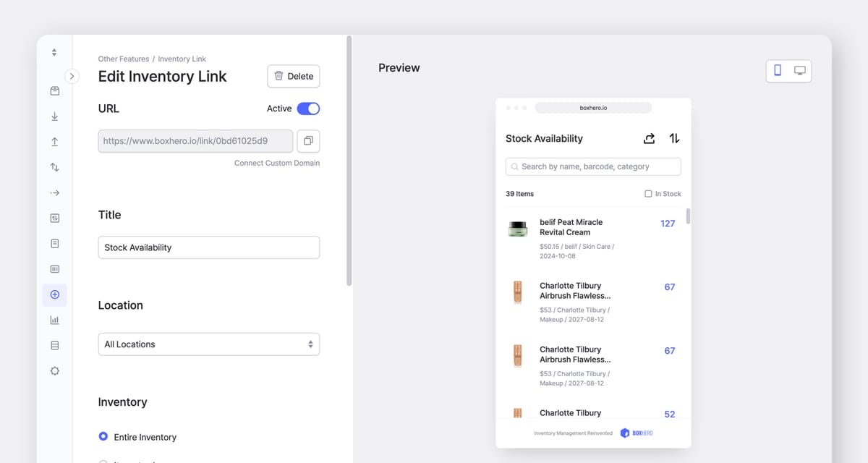Click the Settings gear in the sidebar

[54, 370]
